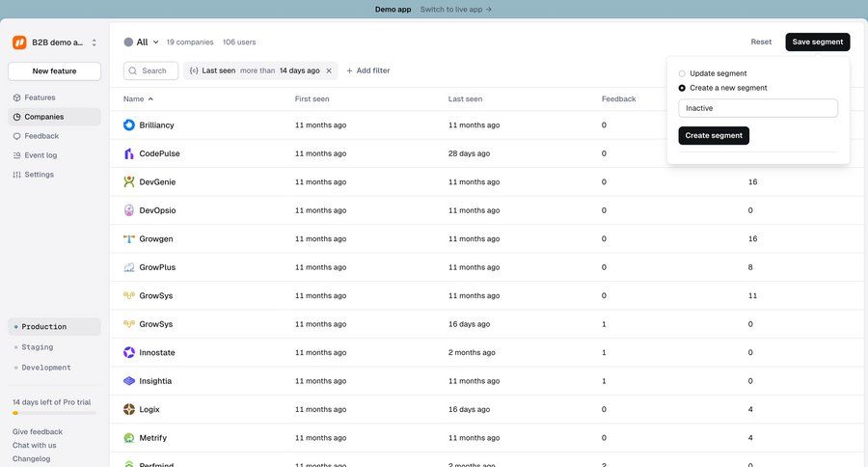Viewport: 868px width, 467px height.
Task: Sort by the Last seen column
Action: [465, 99]
